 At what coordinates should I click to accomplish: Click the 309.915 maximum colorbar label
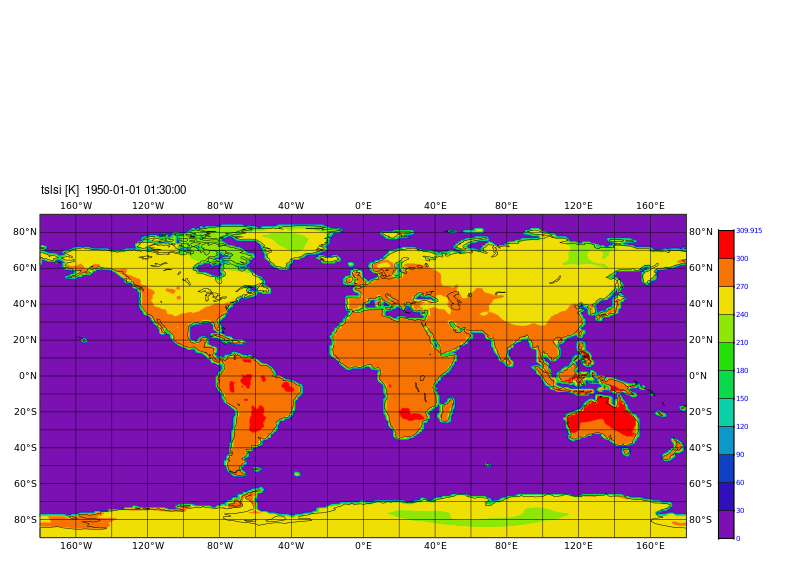(x=749, y=231)
